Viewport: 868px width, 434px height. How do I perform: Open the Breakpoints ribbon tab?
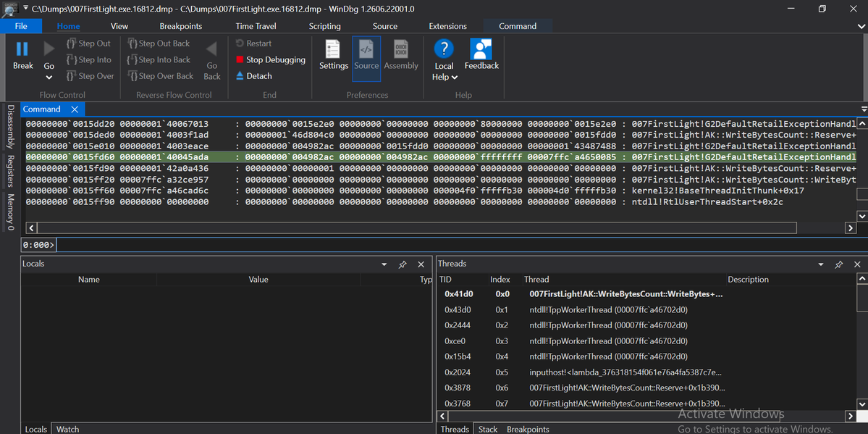[180, 26]
